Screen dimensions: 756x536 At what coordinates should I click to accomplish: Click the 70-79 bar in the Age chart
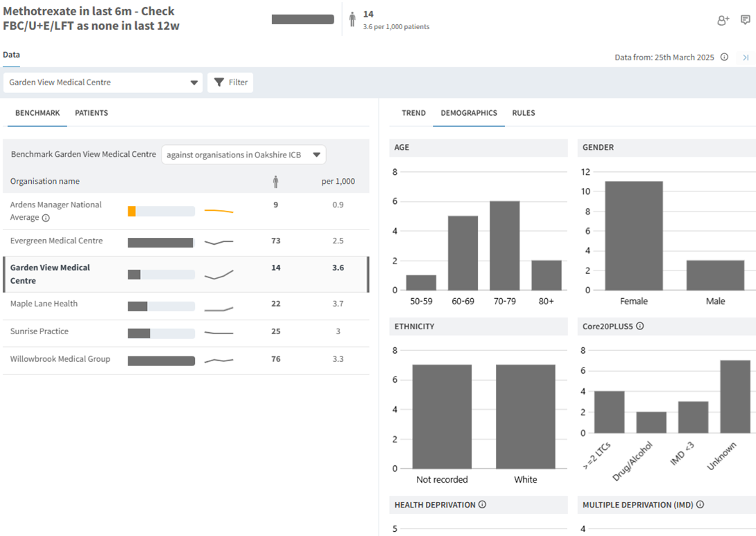pos(505,246)
